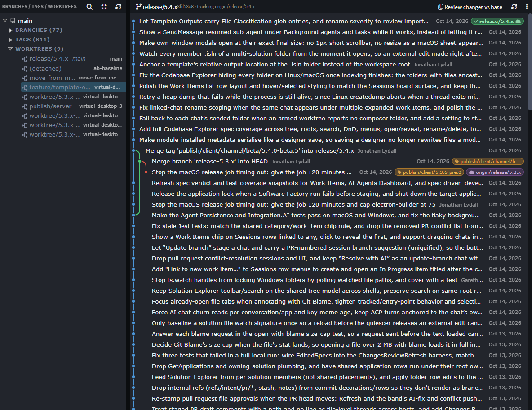The height and width of the screenshot is (410, 532).
Task: Click the publish/client/channel/b... tag badge
Action: [488, 161]
